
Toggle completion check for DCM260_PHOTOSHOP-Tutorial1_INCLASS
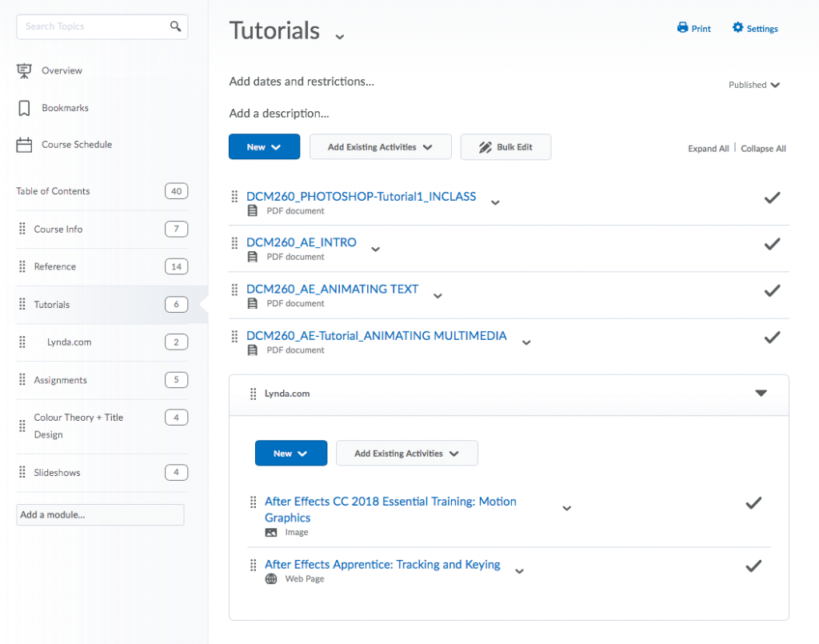click(x=772, y=197)
